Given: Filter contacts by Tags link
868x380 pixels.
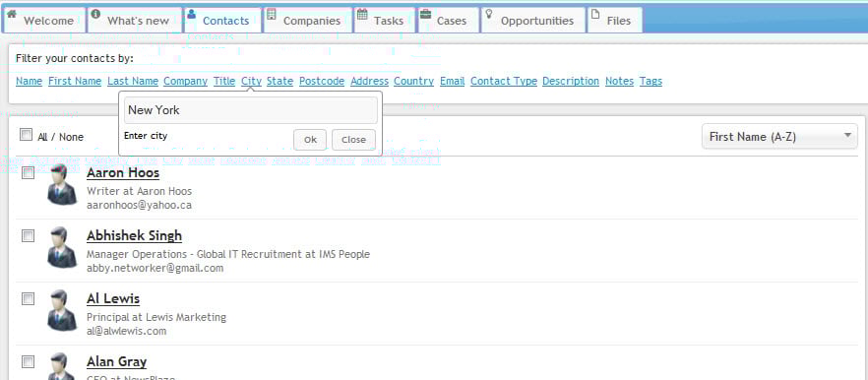Looking at the screenshot, I should pyautogui.click(x=651, y=81).
